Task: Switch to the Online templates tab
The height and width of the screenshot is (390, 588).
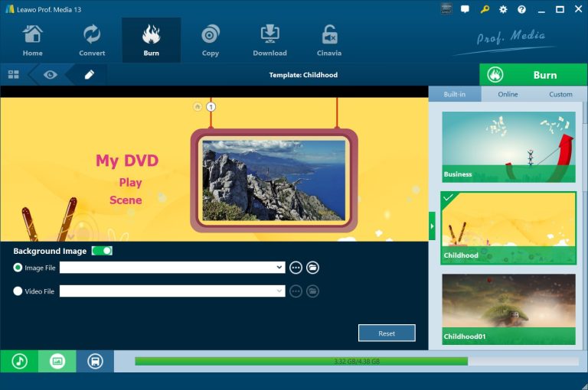Action: 508,94
